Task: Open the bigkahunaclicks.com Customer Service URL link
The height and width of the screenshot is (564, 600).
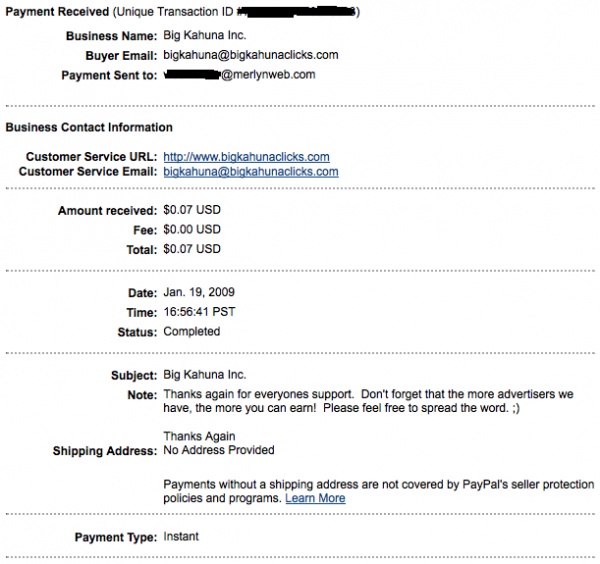Action: pyautogui.click(x=246, y=157)
